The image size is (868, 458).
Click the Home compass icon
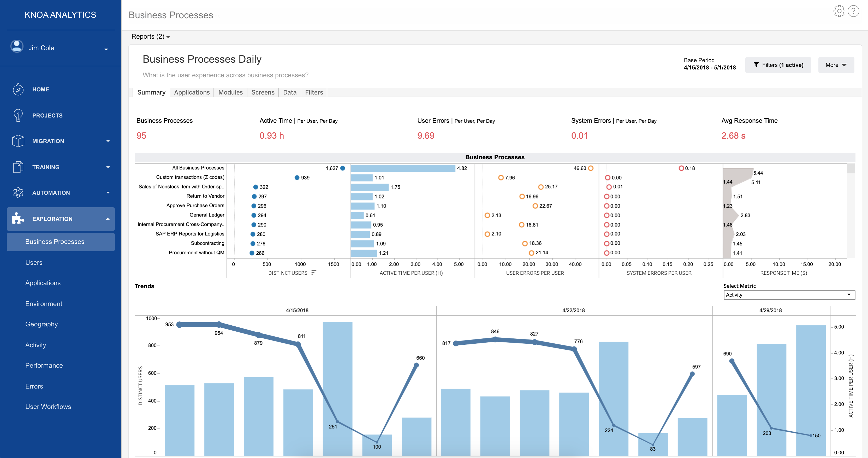coord(18,89)
